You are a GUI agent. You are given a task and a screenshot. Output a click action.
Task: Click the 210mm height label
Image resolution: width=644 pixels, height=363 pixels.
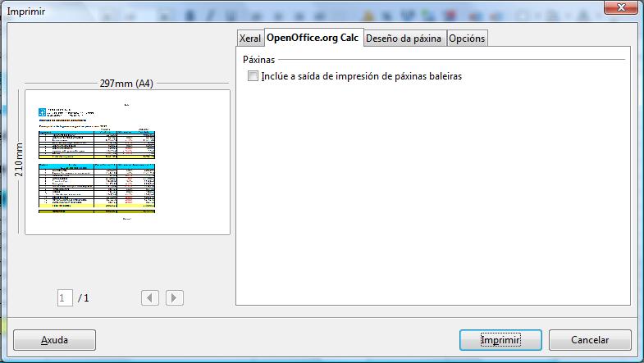[x=19, y=160]
